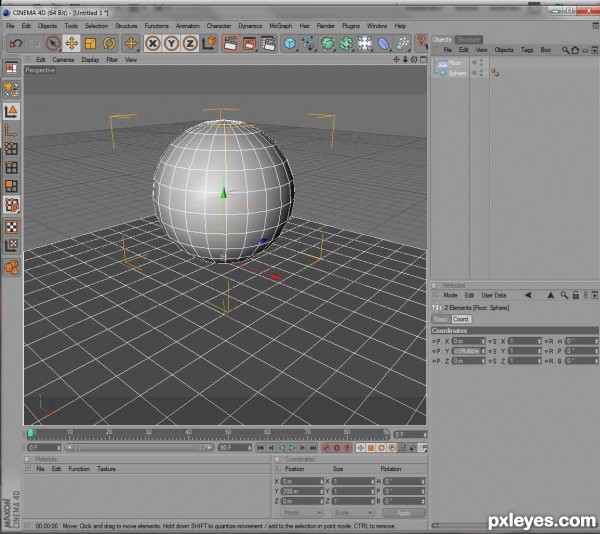Select the Live Selection tool
The width and height of the screenshot is (600, 534).
(53, 44)
